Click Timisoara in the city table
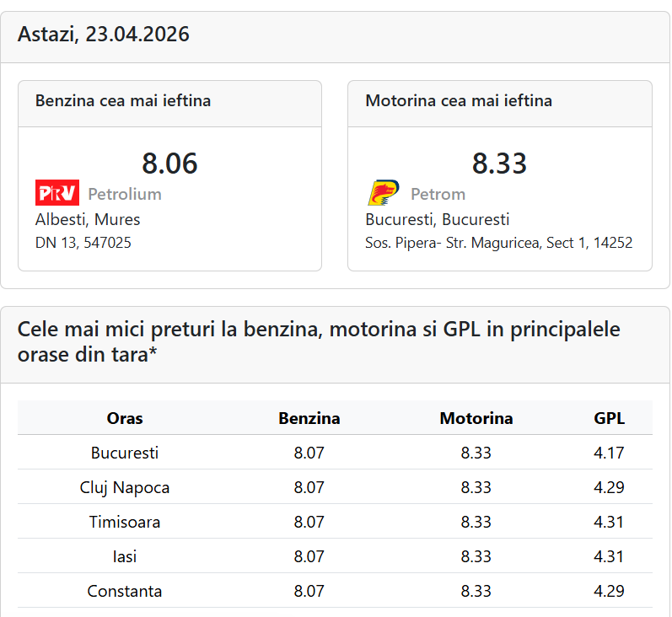This screenshot has height=617, width=672. [125, 522]
